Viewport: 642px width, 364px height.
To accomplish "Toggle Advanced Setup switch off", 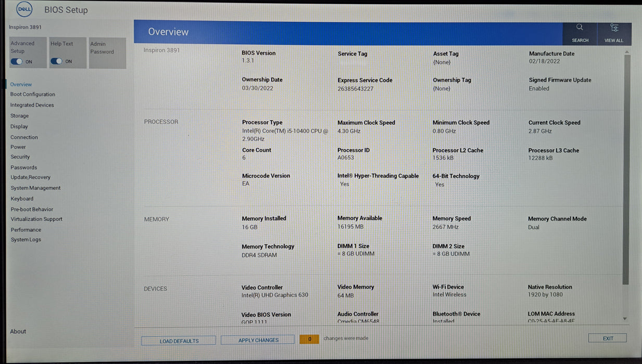I will 16,61.
